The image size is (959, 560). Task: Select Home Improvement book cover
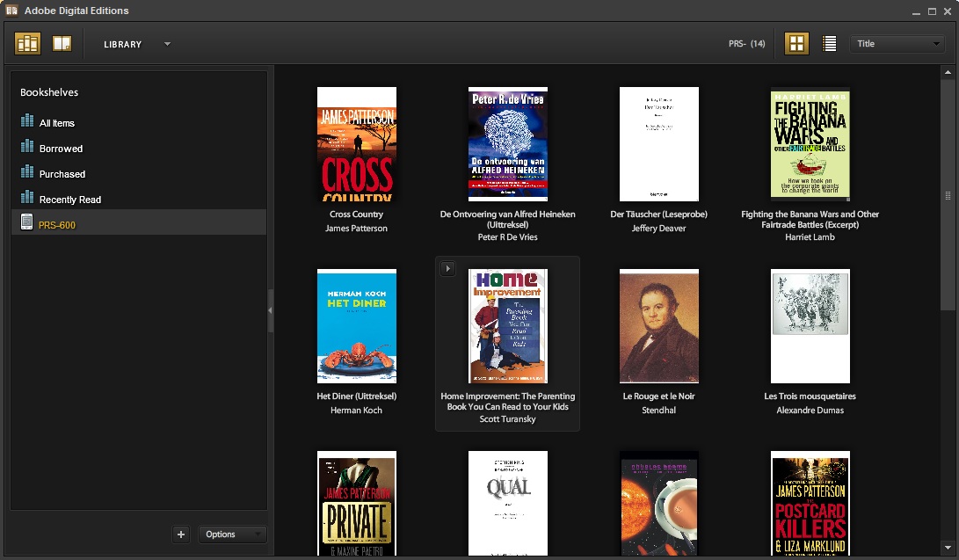coord(508,326)
